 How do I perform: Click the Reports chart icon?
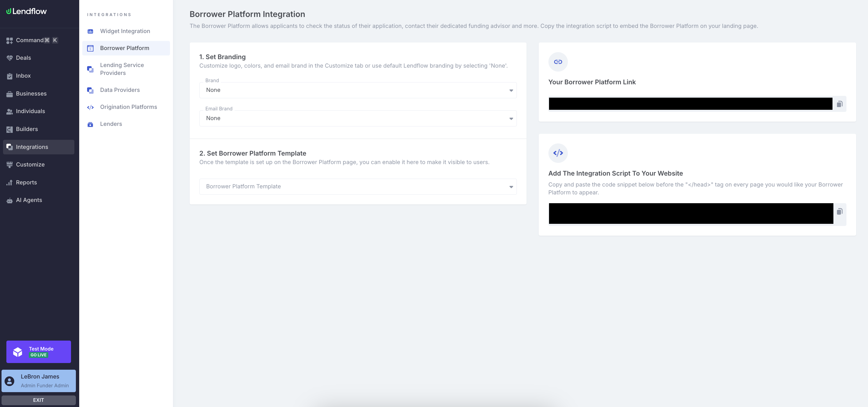pos(9,183)
